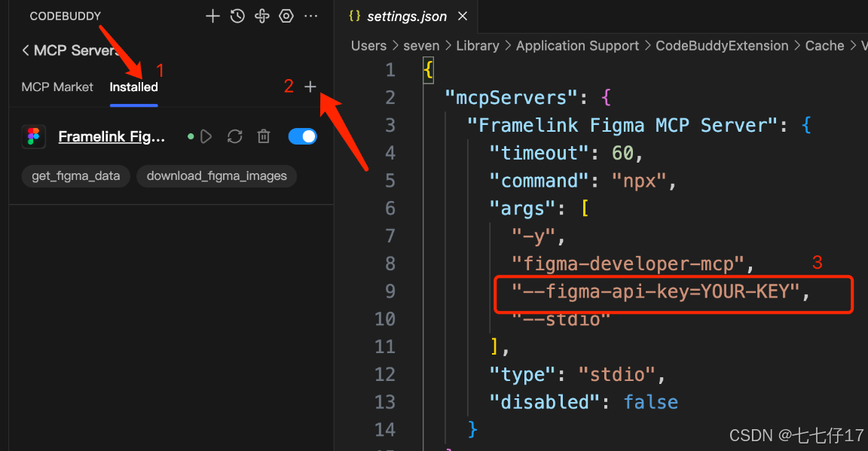Click line number 3 in gutter
Viewport: 868px width, 451px height.
390,126
